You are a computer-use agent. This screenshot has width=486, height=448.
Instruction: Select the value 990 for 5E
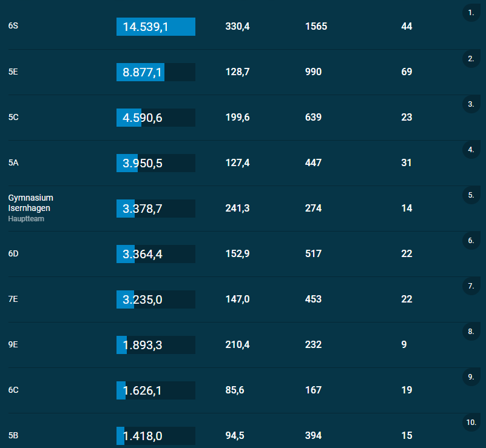[x=313, y=72]
